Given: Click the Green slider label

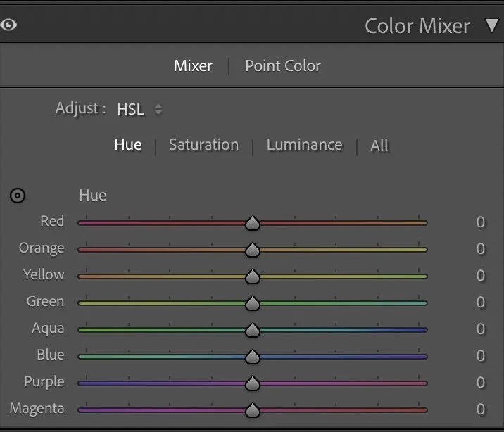Looking at the screenshot, I should click(x=45, y=301).
